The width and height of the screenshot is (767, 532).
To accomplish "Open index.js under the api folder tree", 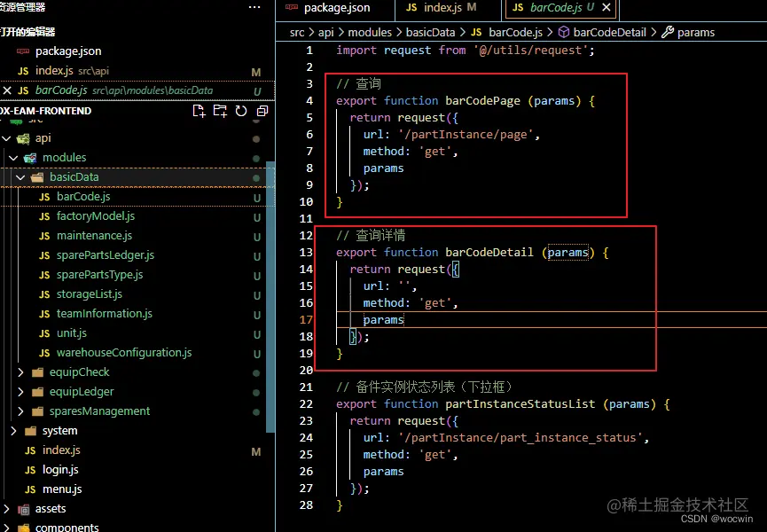I will tap(61, 450).
